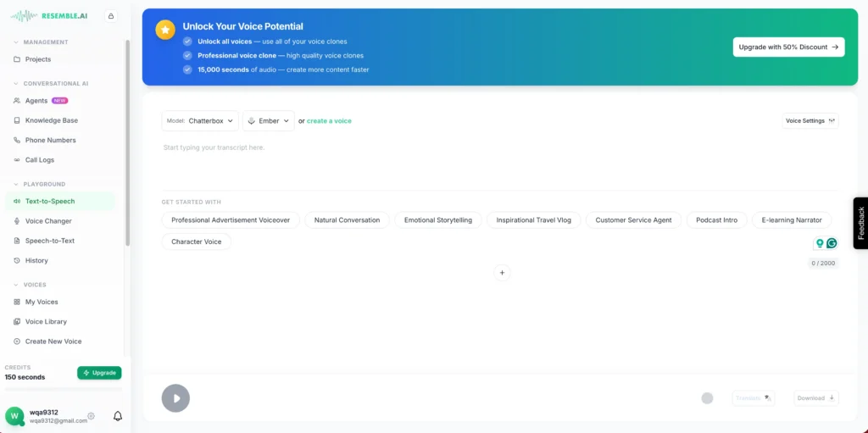Click the plus icon to add block
Image resolution: width=868 pixels, height=433 pixels.
click(502, 273)
